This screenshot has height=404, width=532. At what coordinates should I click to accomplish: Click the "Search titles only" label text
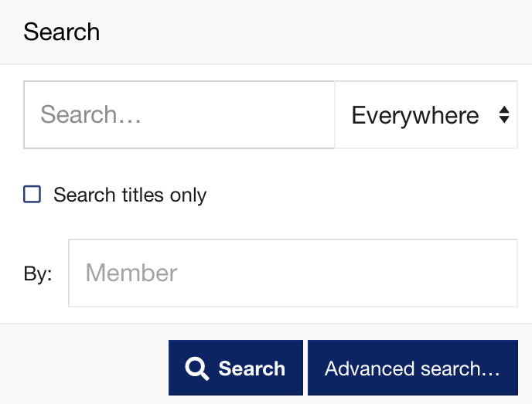[x=129, y=195]
